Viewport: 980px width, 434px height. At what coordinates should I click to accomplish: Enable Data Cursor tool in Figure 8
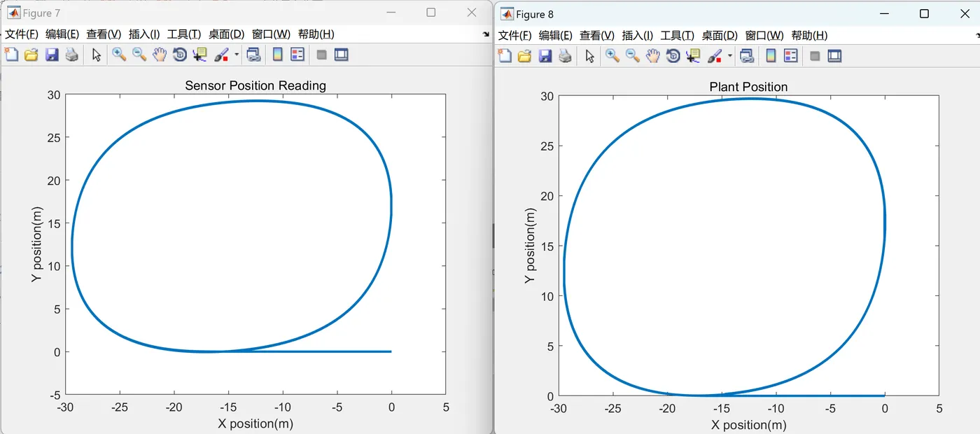[694, 56]
